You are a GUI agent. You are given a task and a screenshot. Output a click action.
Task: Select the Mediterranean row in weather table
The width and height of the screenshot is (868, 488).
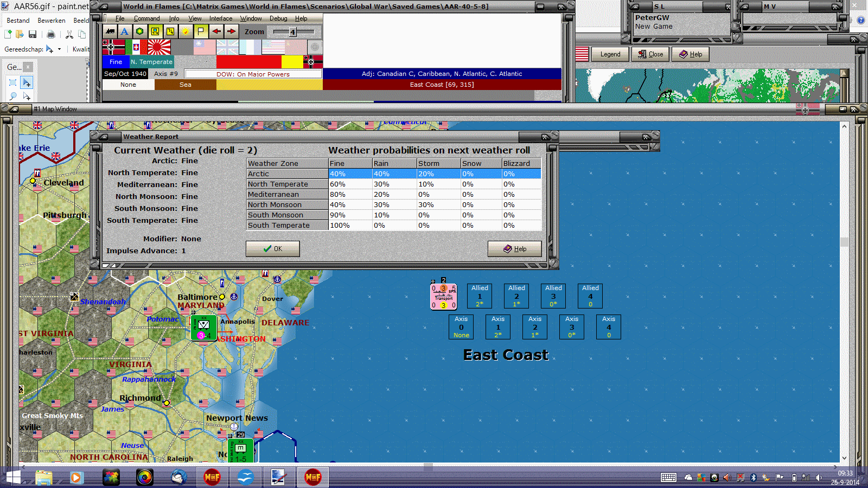[394, 195]
